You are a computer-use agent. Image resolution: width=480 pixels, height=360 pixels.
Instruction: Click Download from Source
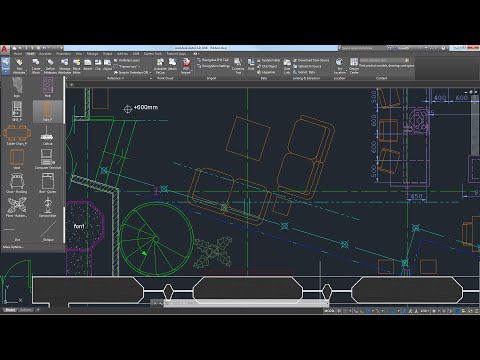(x=311, y=60)
